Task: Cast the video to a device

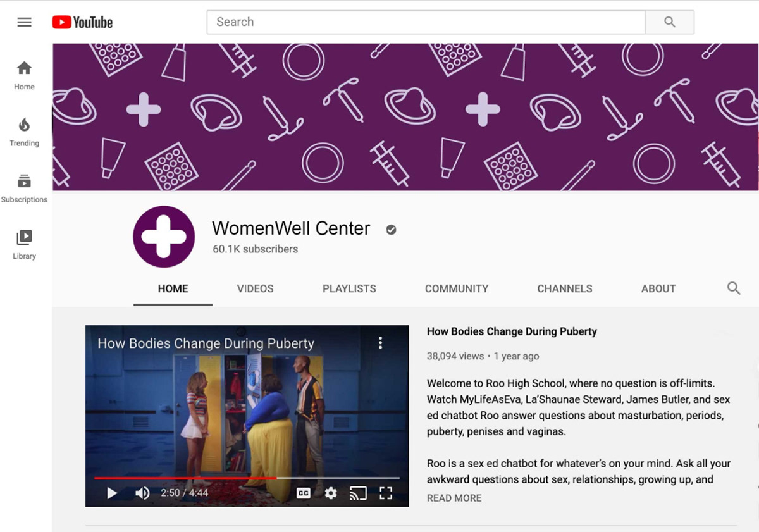Action: tap(359, 493)
